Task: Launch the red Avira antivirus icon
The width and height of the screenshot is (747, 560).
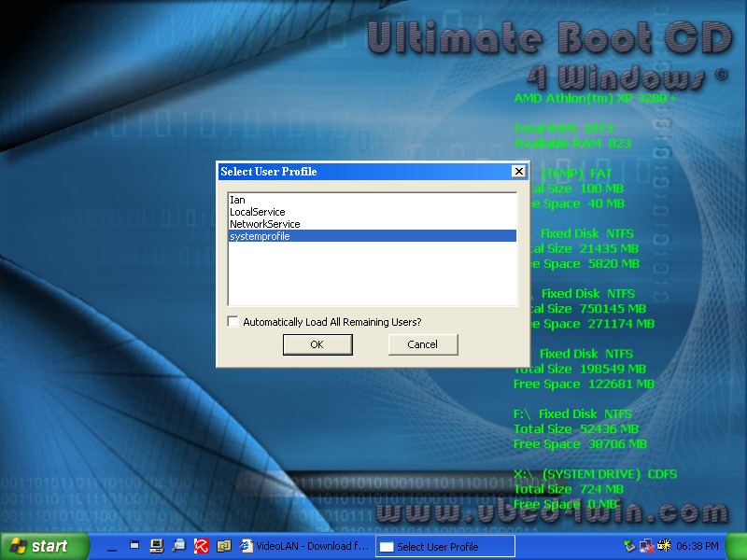Action: [201, 546]
